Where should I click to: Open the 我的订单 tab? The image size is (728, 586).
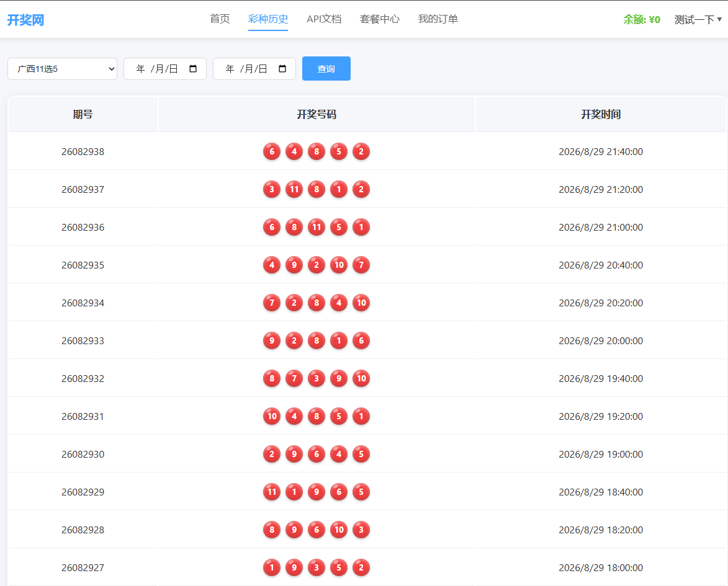[438, 19]
